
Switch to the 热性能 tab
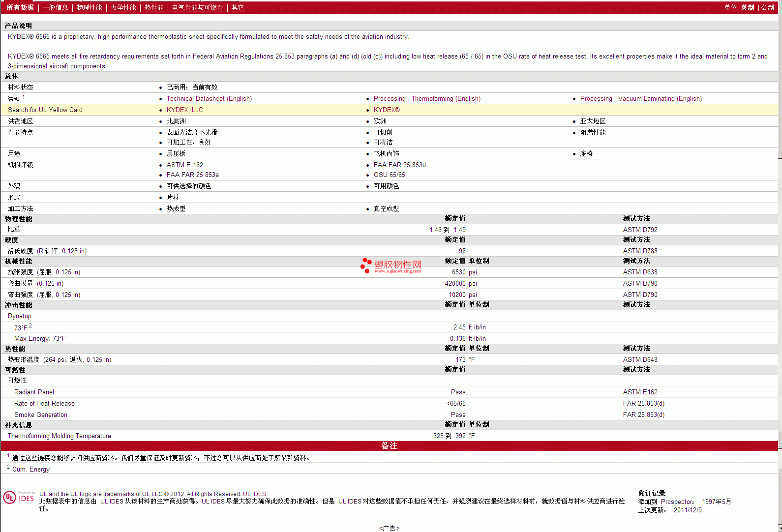pos(154,8)
